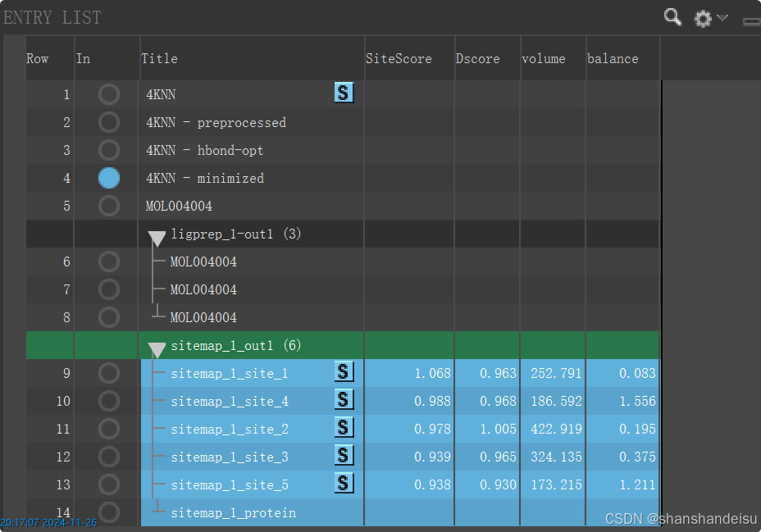Sort entries by SiteScore column
Screen dimensions: 761x532
[x=399, y=59]
